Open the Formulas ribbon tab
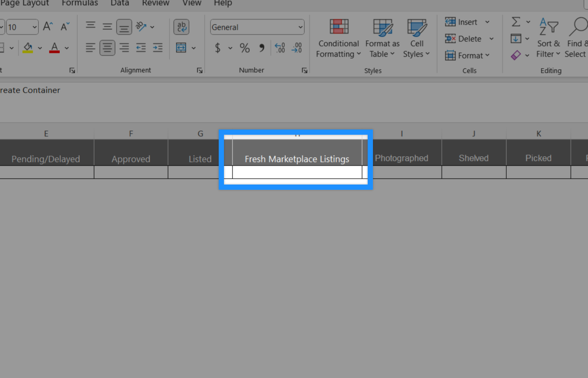The width and height of the screenshot is (588, 378). click(80, 3)
